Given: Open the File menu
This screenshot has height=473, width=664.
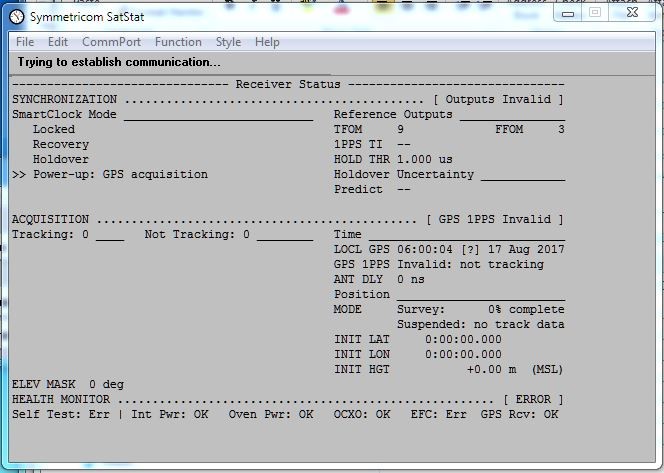Looking at the screenshot, I should point(25,42).
